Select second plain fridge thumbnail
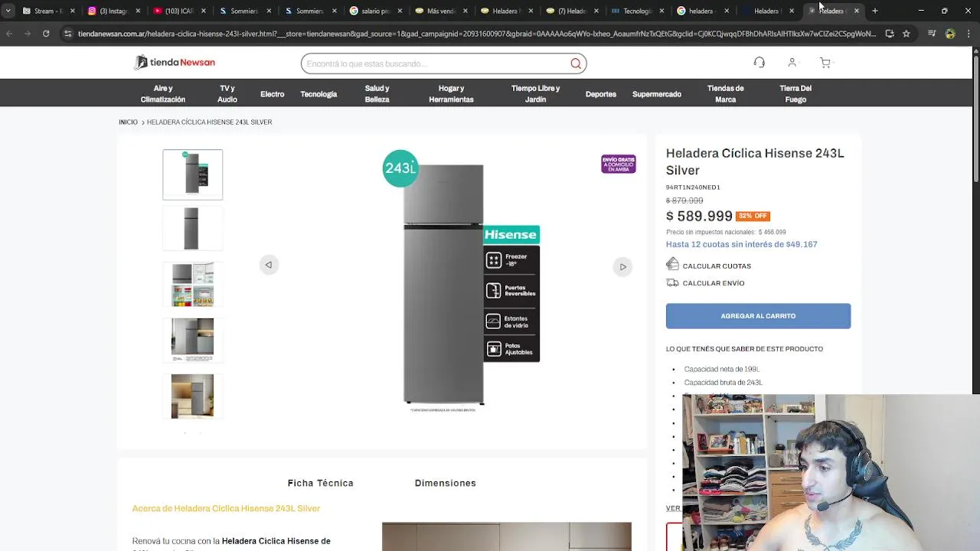Viewport: 980px width, 551px height. pos(192,228)
